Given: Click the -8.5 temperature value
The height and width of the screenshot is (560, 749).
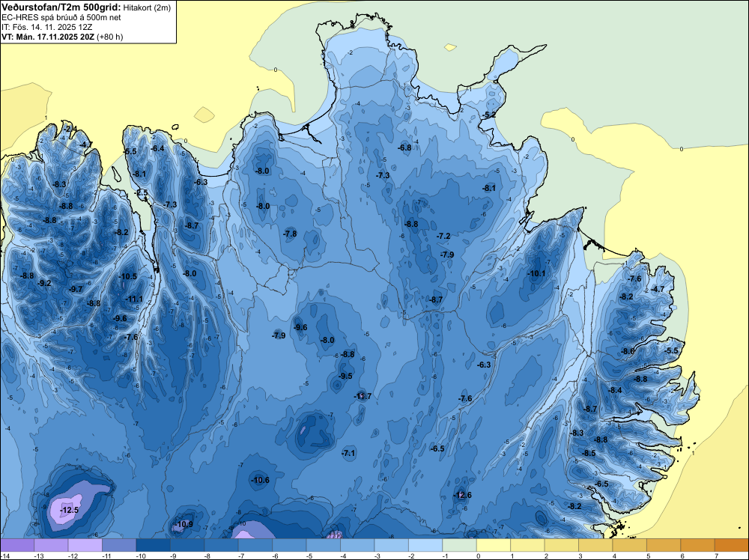Looking at the screenshot, I should [x=589, y=453].
